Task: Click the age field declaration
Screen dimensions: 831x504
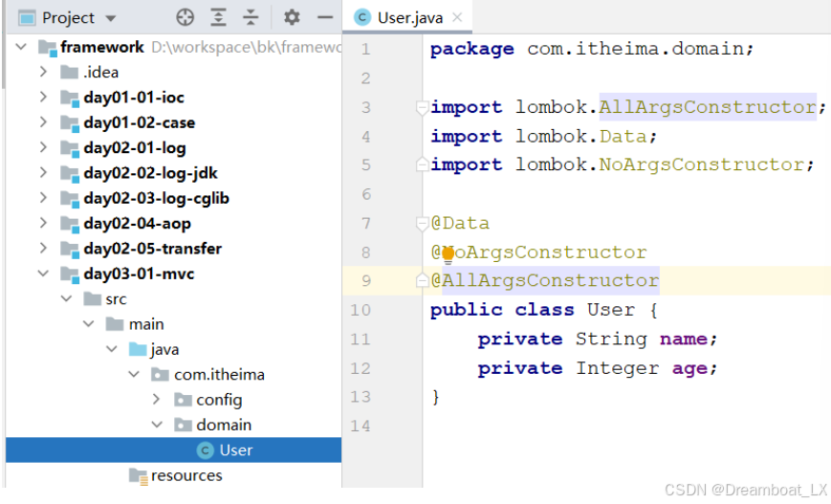Action: click(x=598, y=368)
